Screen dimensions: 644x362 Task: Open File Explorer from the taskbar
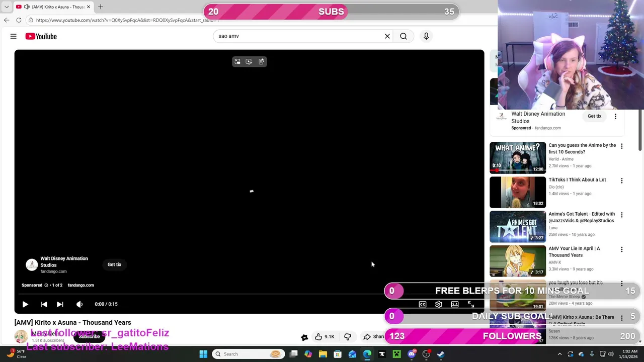click(x=323, y=354)
